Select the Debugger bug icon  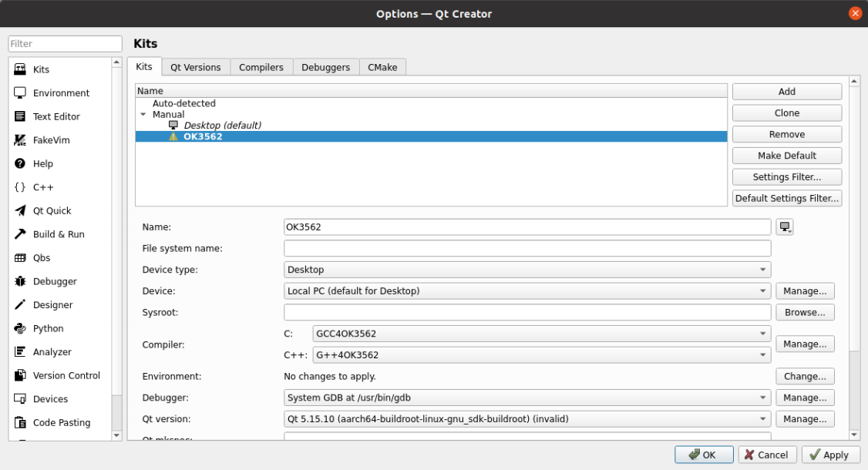pyautogui.click(x=21, y=282)
